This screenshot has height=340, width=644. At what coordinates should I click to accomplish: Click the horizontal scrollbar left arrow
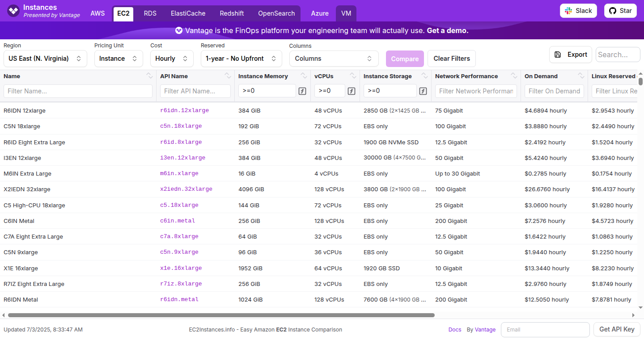pyautogui.click(x=4, y=315)
